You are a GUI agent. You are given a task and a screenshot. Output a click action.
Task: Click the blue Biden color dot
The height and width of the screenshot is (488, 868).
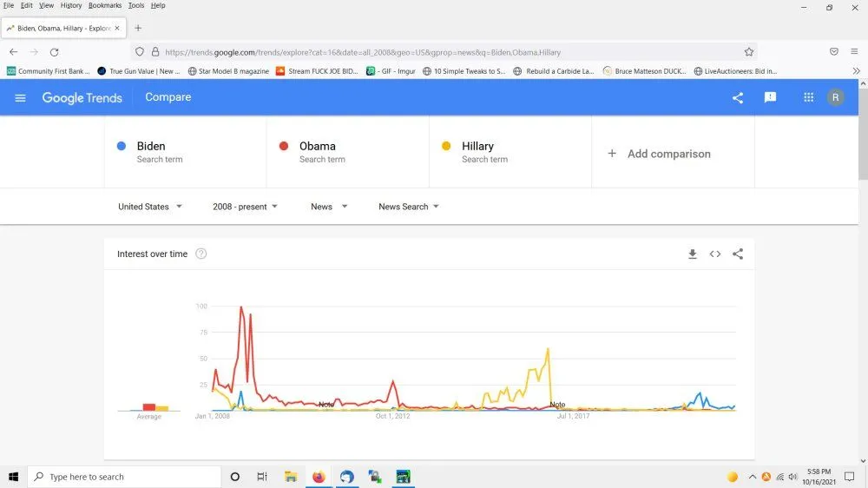coord(122,147)
